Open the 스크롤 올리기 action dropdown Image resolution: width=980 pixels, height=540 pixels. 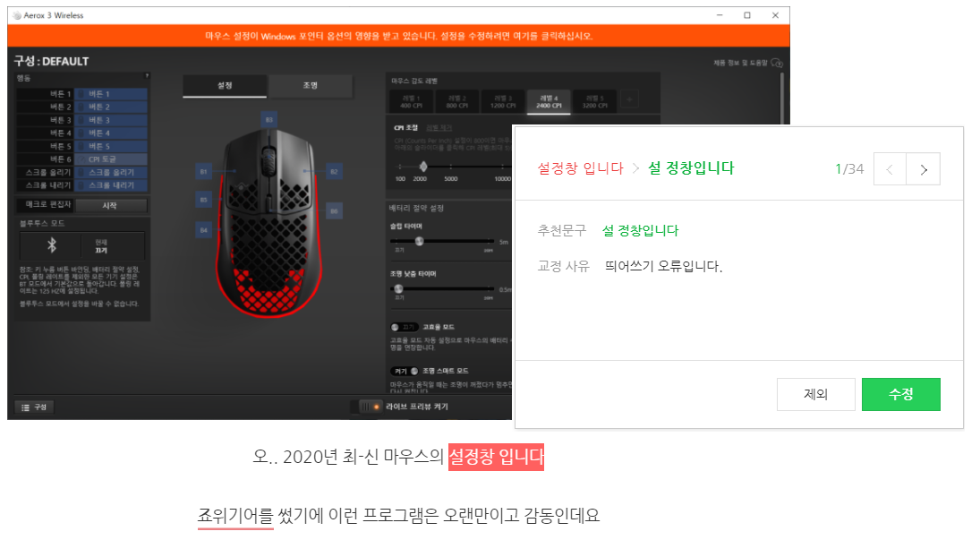click(x=111, y=172)
